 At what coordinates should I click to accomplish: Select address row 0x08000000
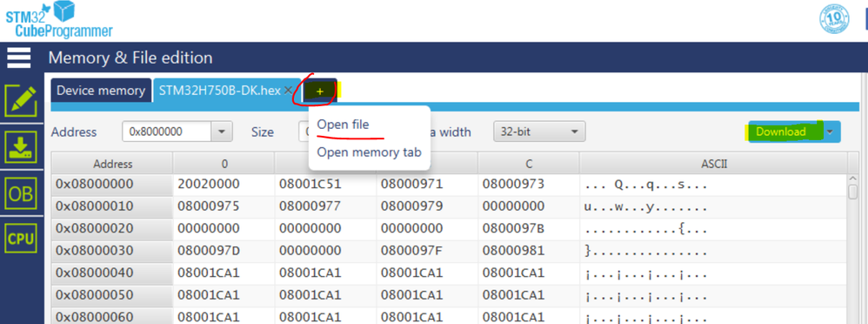112,184
